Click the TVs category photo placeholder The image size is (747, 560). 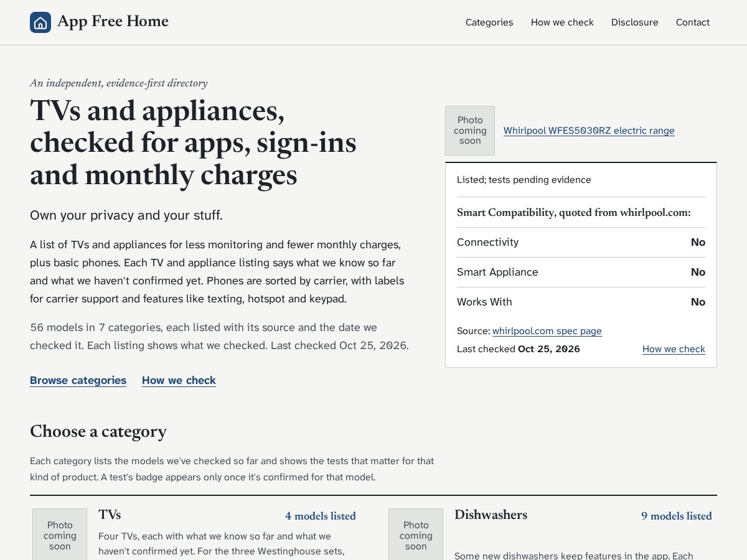pyautogui.click(x=60, y=534)
